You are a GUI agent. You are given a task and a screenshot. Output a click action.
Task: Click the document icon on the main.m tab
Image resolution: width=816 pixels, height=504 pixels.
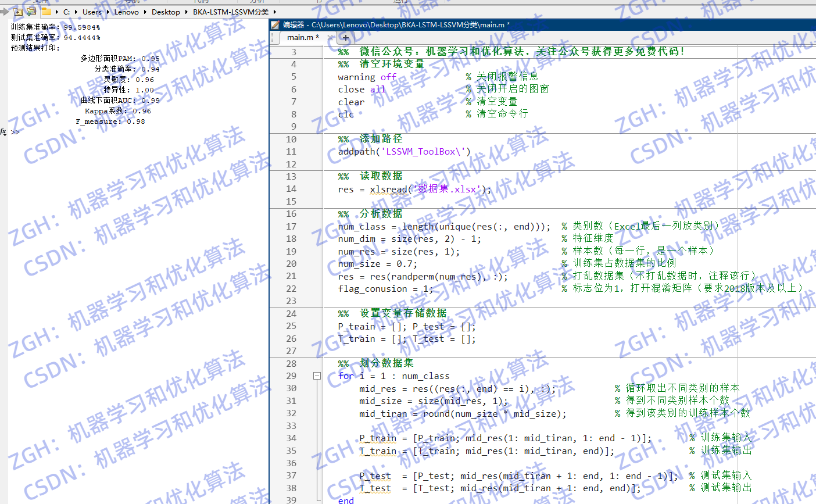click(273, 37)
